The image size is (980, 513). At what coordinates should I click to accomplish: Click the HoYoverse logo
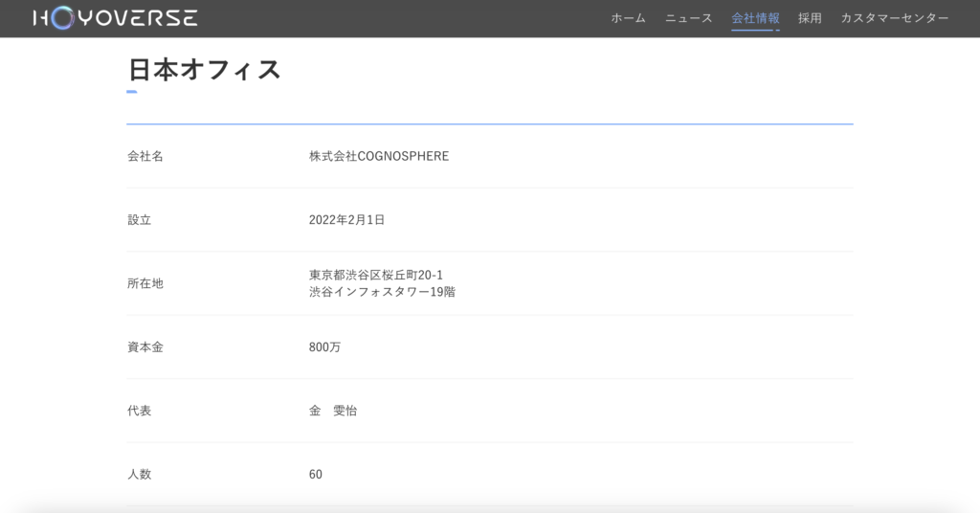(115, 18)
